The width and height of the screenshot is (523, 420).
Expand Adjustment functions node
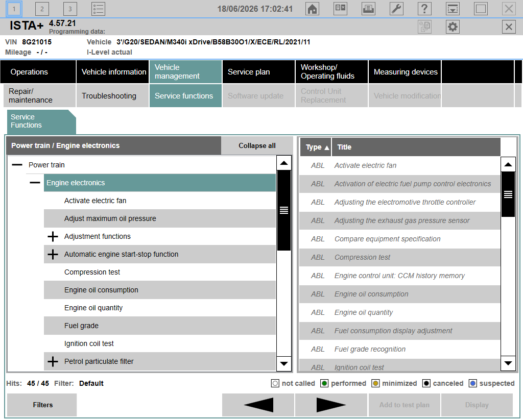[x=53, y=236]
